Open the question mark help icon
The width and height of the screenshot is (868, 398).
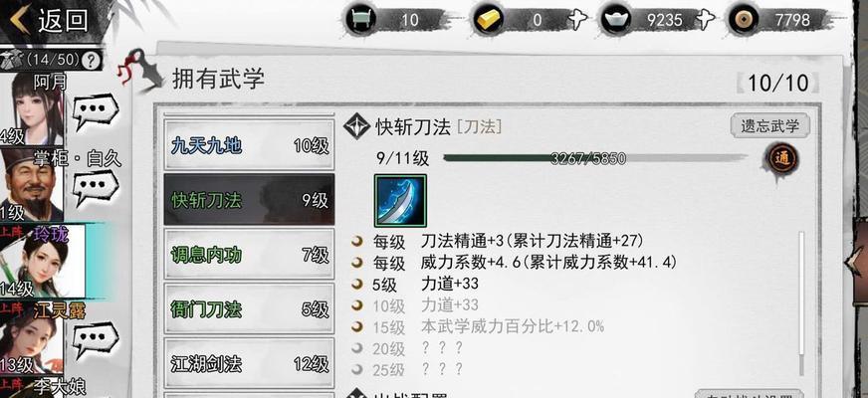point(92,60)
